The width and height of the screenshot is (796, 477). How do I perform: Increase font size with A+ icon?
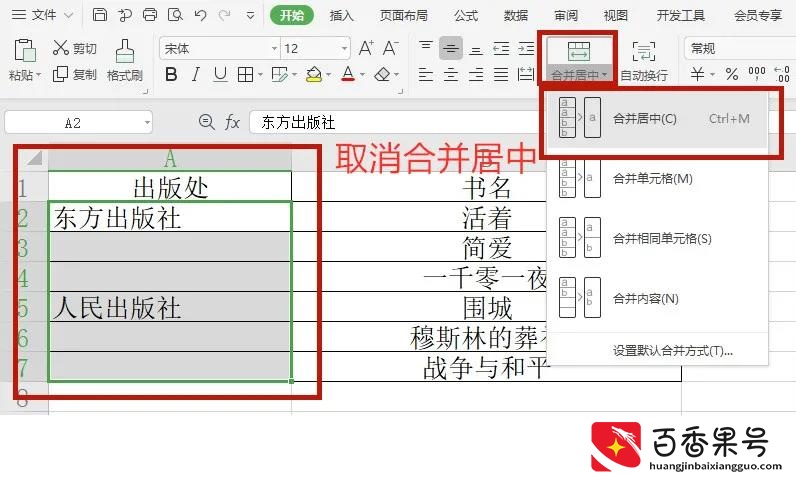click(366, 48)
